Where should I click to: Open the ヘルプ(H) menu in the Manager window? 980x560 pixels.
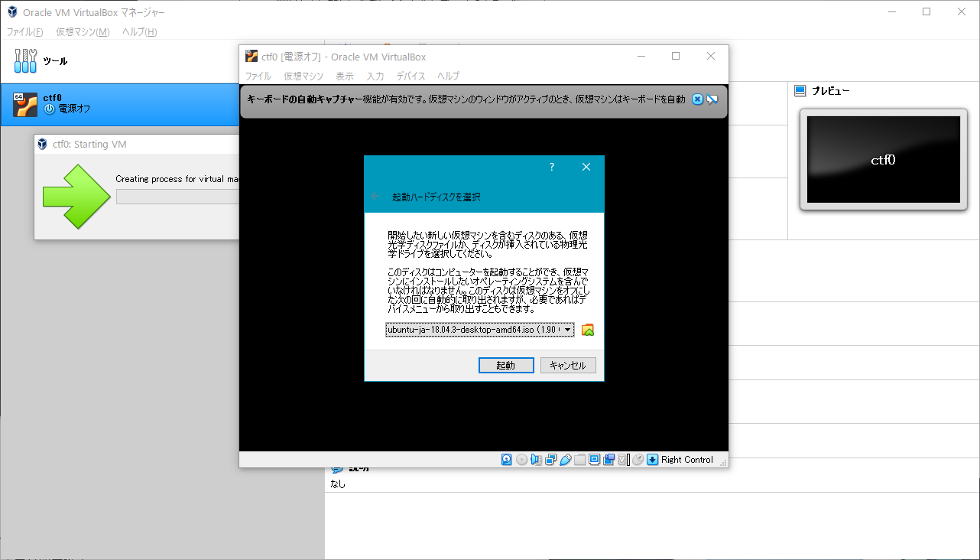click(x=140, y=32)
